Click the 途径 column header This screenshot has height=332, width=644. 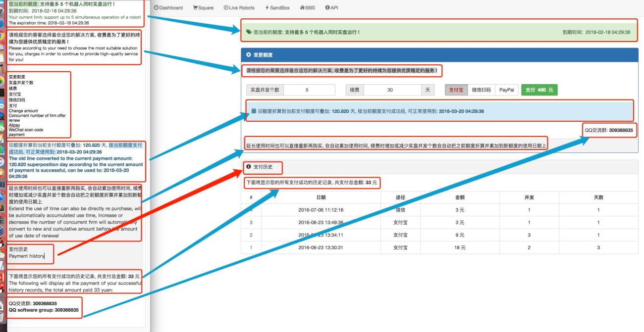(x=400, y=197)
